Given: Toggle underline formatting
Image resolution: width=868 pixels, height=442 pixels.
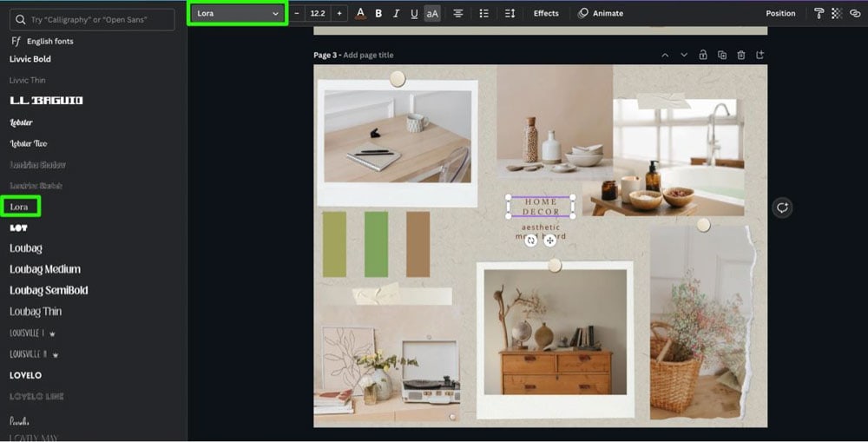Looking at the screenshot, I should (x=414, y=13).
